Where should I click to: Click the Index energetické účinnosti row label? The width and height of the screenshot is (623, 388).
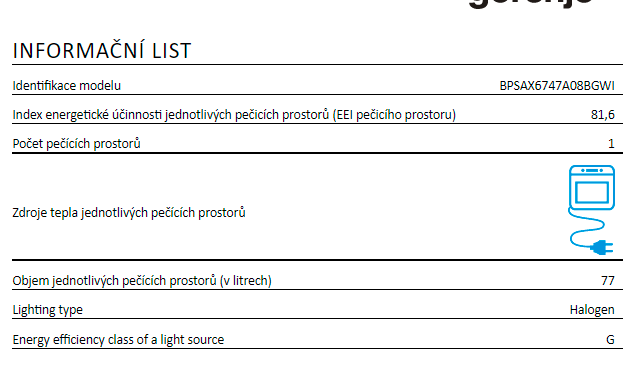234,115
